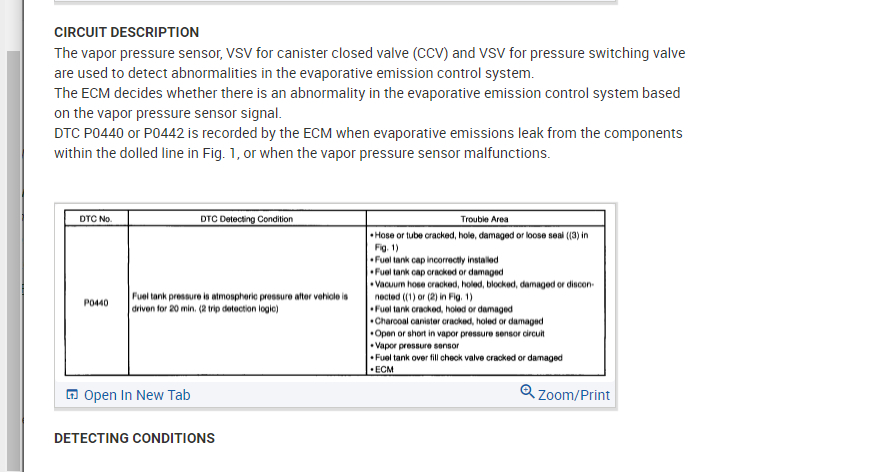Click the vertical scrollbar on left edge
The image size is (869, 472).
click(13, 250)
